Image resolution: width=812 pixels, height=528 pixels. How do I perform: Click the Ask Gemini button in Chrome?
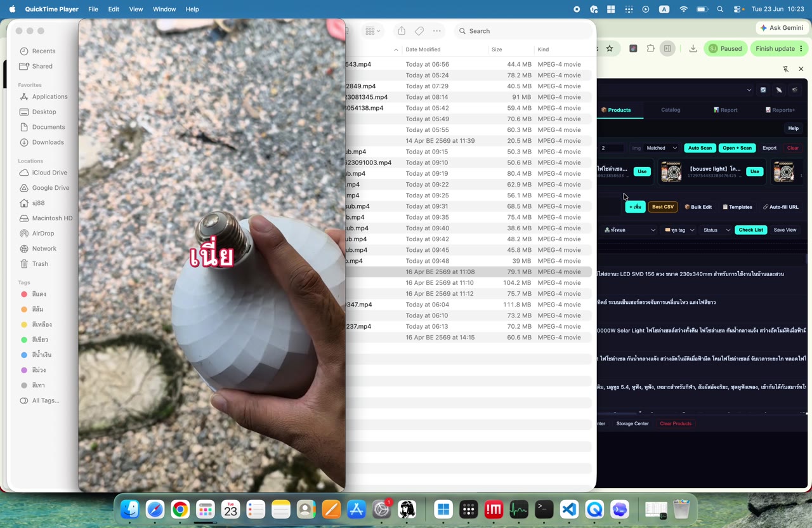pos(782,28)
